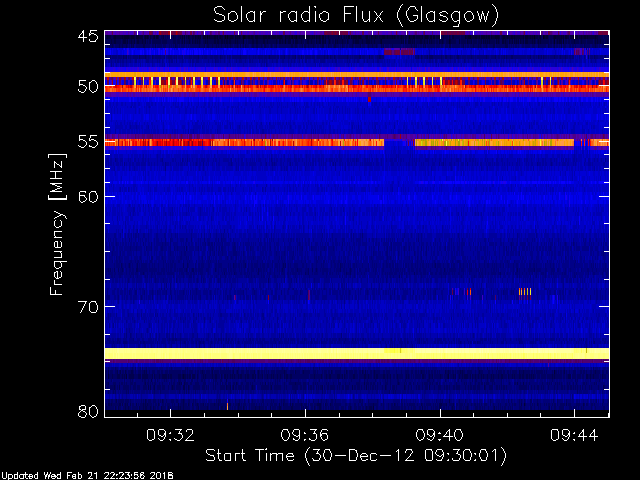Image resolution: width=640 pixels, height=480 pixels.
Task: Click the 'Solar radio Flux (Glasgow)' title
Action: click(356, 16)
